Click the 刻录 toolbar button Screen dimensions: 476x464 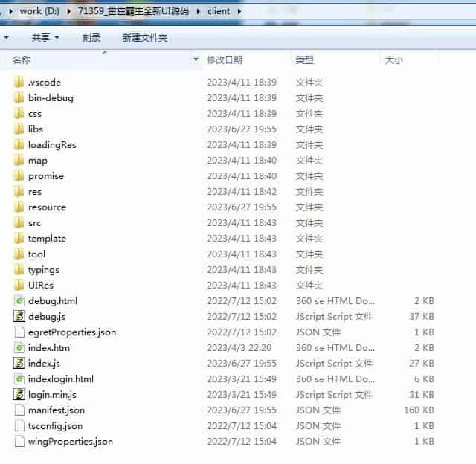91,37
